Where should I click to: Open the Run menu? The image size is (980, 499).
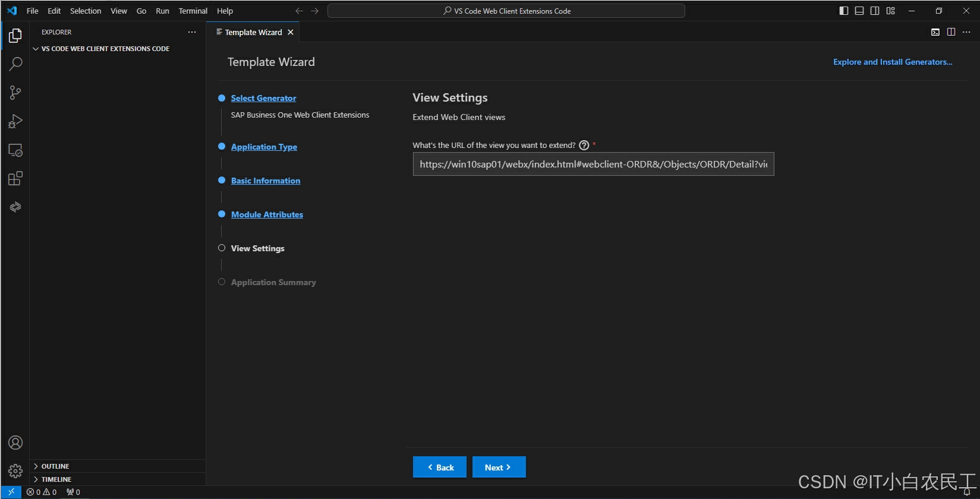pyautogui.click(x=162, y=11)
